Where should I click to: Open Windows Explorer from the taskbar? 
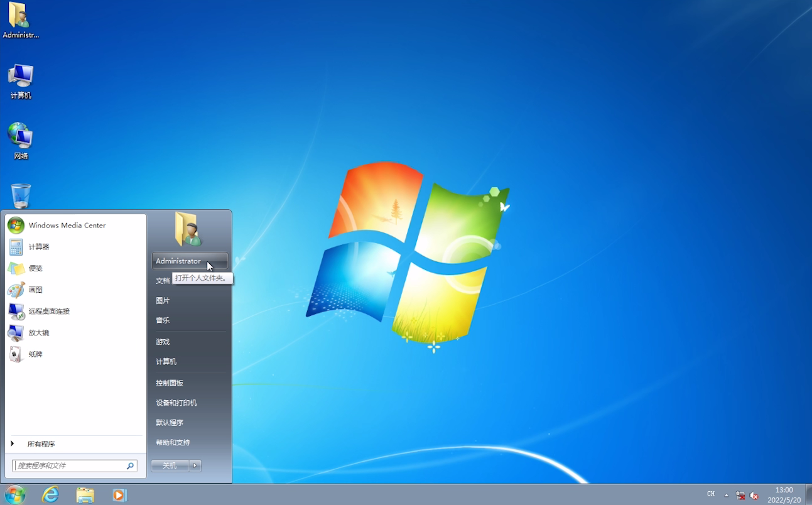85,495
